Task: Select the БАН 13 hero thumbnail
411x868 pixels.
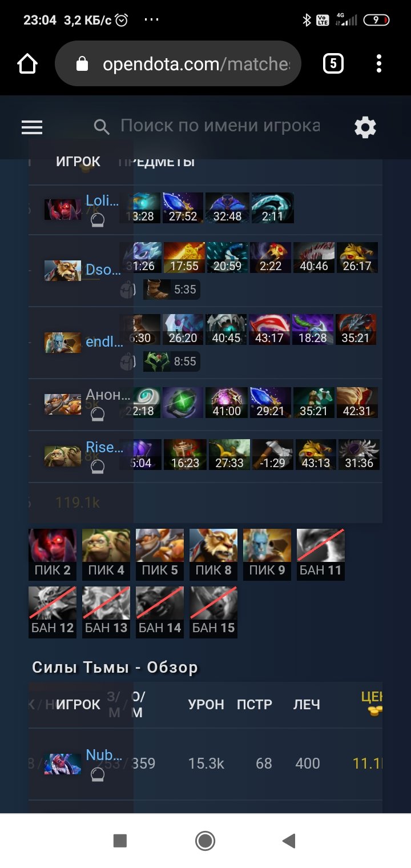Action: click(106, 612)
